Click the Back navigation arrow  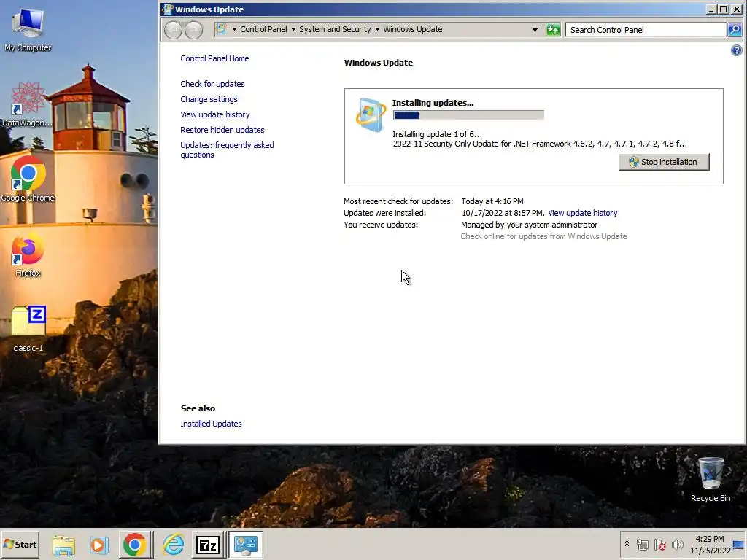[173, 30]
